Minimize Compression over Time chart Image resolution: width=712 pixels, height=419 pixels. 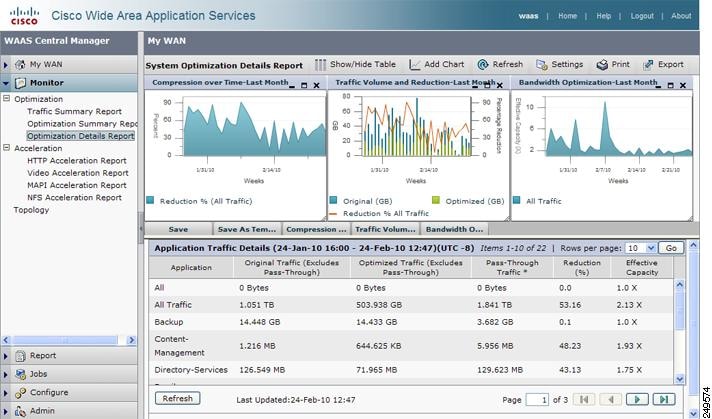[x=292, y=85]
